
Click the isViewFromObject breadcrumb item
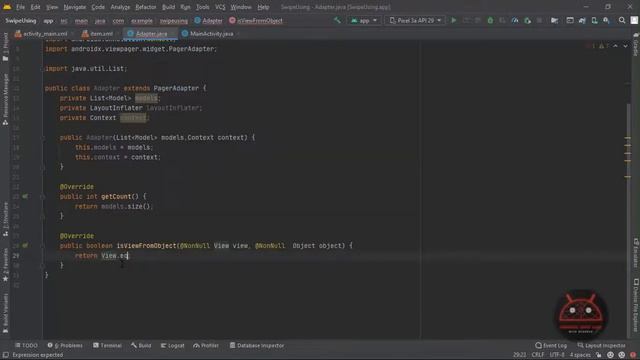click(x=256, y=20)
